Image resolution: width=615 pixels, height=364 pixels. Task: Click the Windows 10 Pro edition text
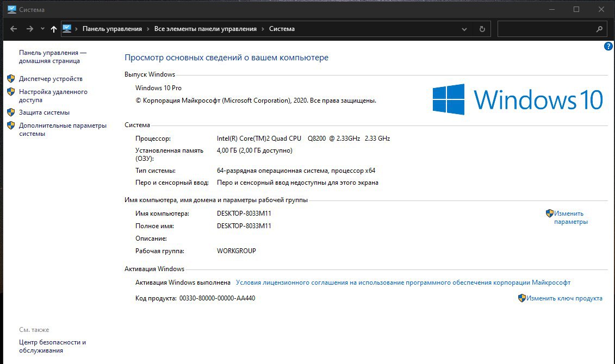[x=158, y=88]
